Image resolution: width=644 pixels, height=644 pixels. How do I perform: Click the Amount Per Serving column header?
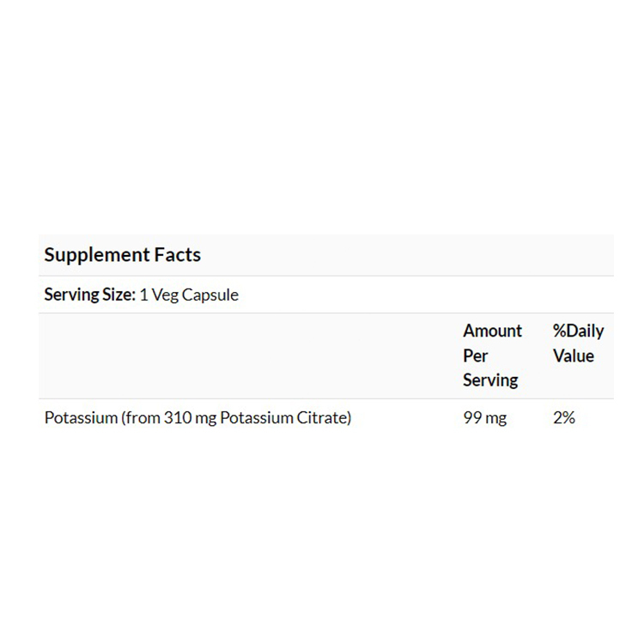pyautogui.click(x=492, y=355)
